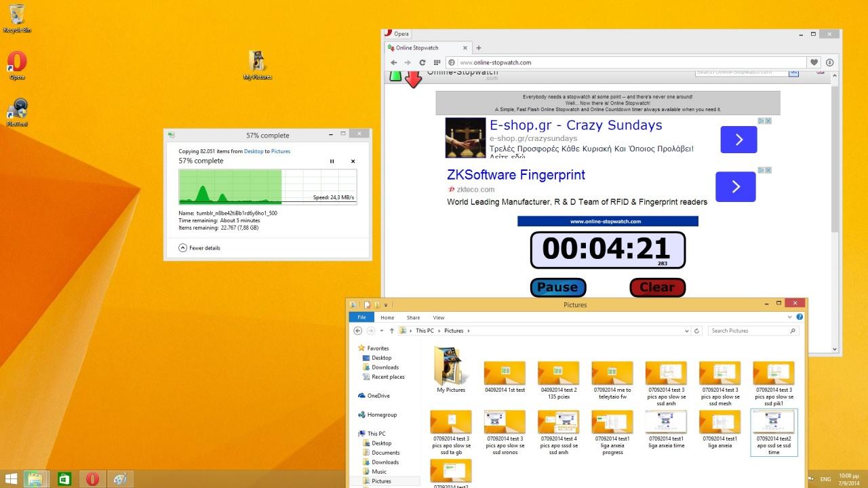
Task: Open the E-shop.gr Crazy Sundays ad link
Action: [576, 125]
